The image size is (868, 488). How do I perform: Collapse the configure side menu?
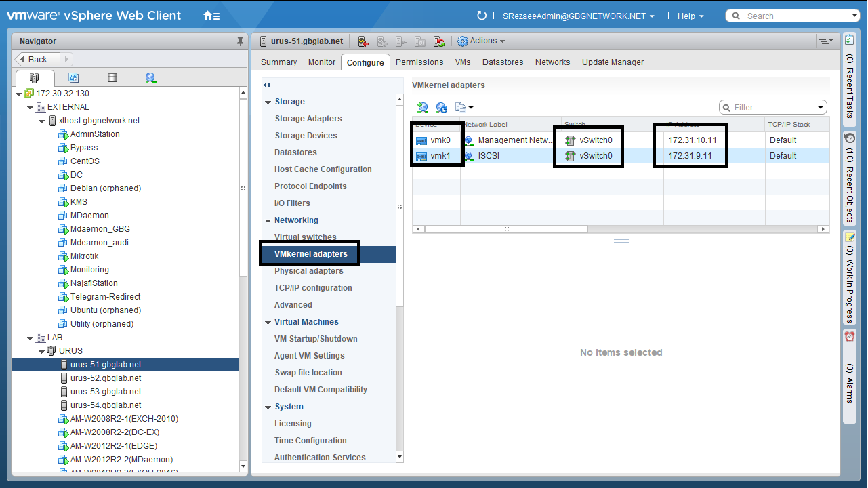pos(267,85)
